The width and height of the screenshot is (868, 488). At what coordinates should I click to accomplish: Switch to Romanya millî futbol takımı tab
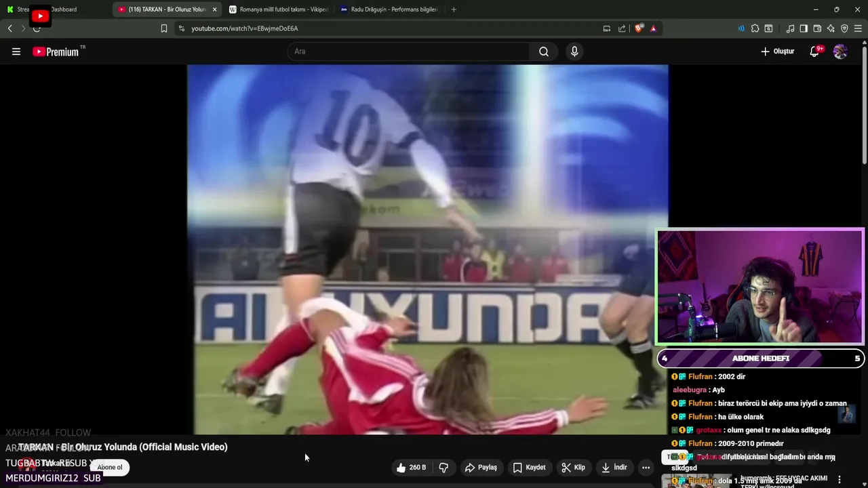278,9
